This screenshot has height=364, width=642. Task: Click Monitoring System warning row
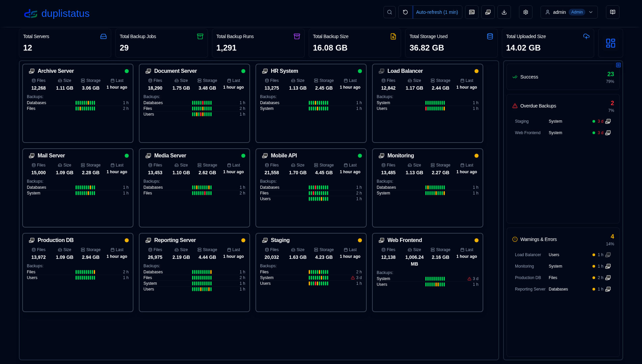pos(563,266)
